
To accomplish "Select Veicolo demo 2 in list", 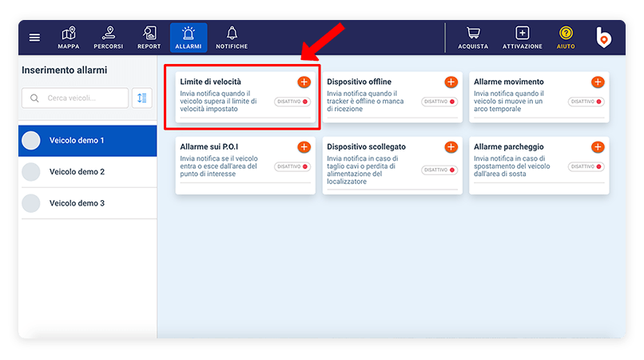I will tap(77, 172).
